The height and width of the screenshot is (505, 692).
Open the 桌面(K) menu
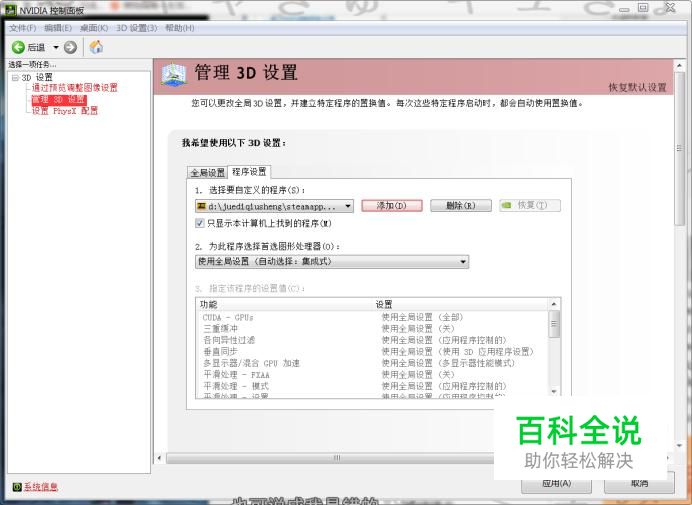[x=94, y=28]
